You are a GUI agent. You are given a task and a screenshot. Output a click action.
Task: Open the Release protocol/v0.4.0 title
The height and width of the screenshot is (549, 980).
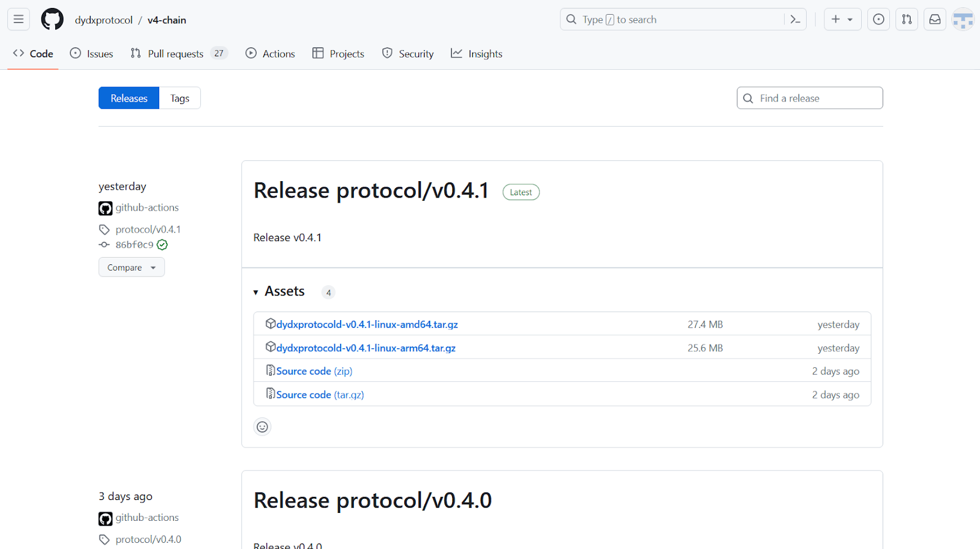pyautogui.click(x=372, y=501)
